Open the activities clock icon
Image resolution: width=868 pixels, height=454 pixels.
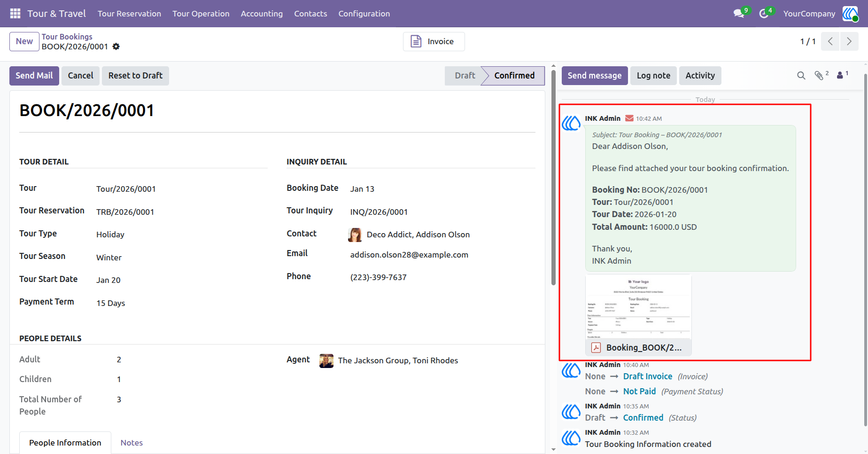coord(764,14)
